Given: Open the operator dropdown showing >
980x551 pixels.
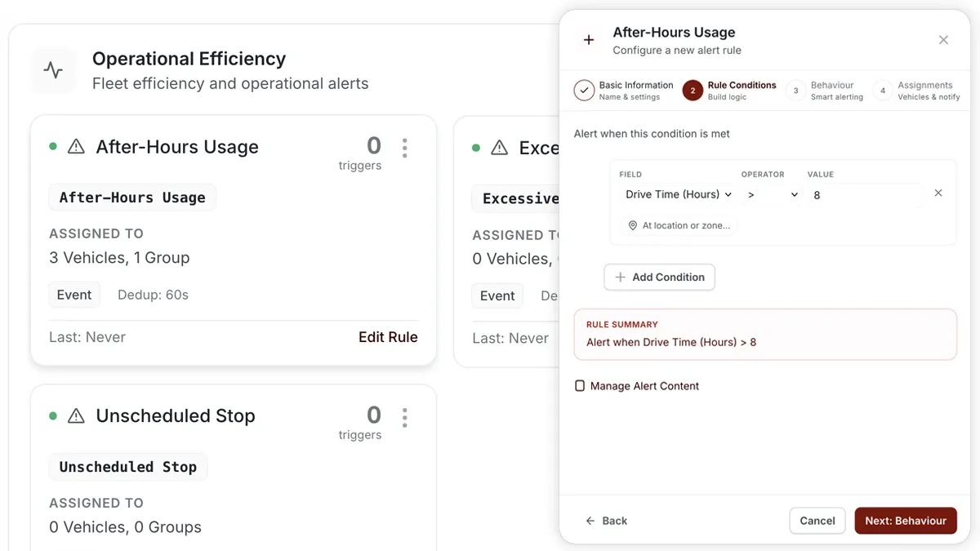Looking at the screenshot, I should [x=772, y=194].
